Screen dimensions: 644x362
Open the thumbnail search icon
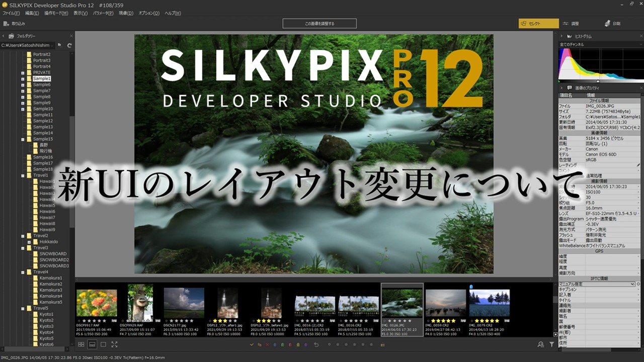click(x=541, y=344)
